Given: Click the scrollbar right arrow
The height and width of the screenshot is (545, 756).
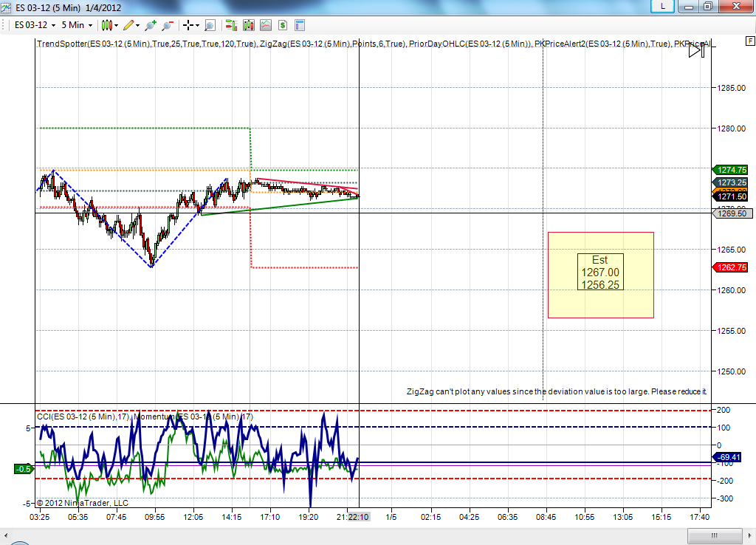Looking at the screenshot, I should (x=750, y=535).
